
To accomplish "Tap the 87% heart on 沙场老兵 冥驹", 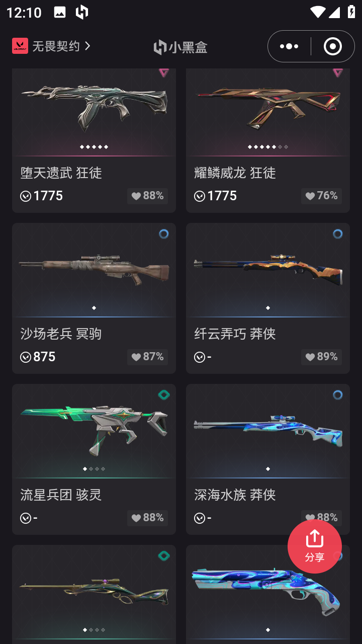I will pyautogui.click(x=148, y=357).
